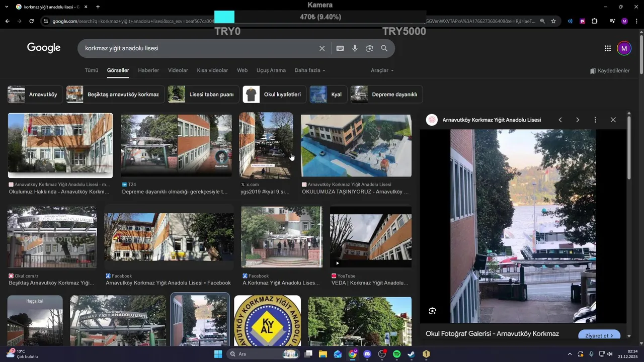Open Kaydedilenler saved items
Image resolution: width=644 pixels, height=362 pixels.
[610, 71]
